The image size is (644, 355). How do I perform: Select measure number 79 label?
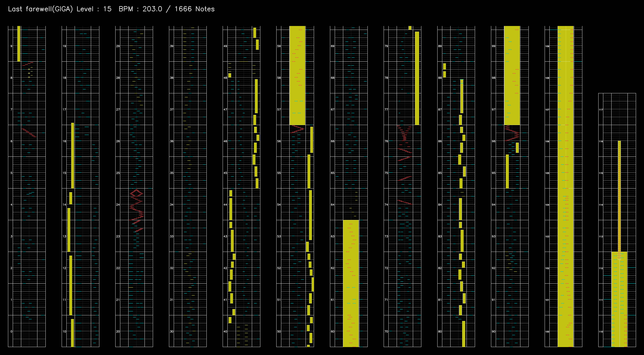(x=386, y=46)
